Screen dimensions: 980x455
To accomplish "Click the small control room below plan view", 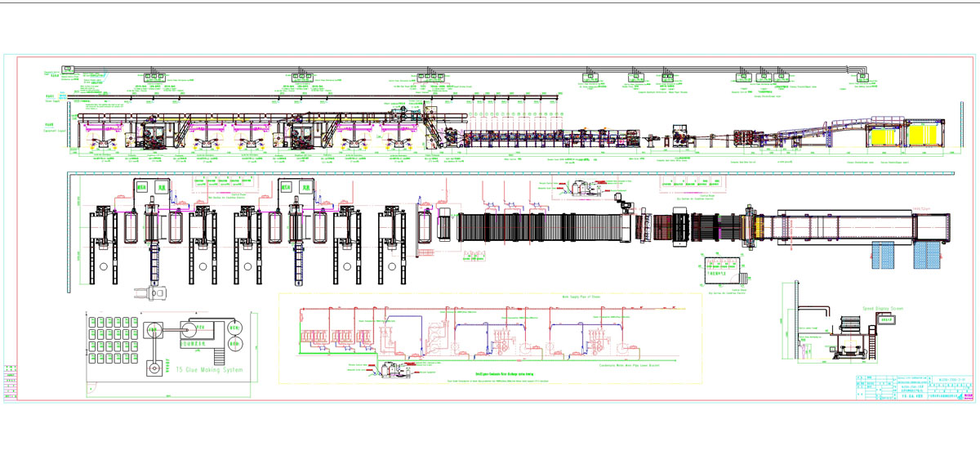I will click(x=721, y=269).
